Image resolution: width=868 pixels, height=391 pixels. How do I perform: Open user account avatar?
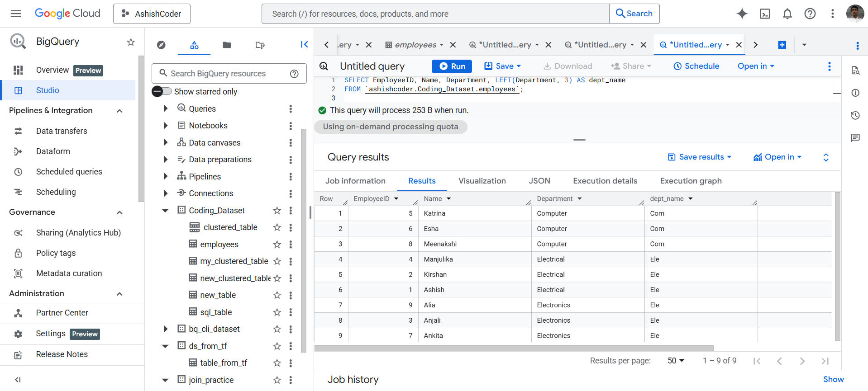[x=855, y=14]
